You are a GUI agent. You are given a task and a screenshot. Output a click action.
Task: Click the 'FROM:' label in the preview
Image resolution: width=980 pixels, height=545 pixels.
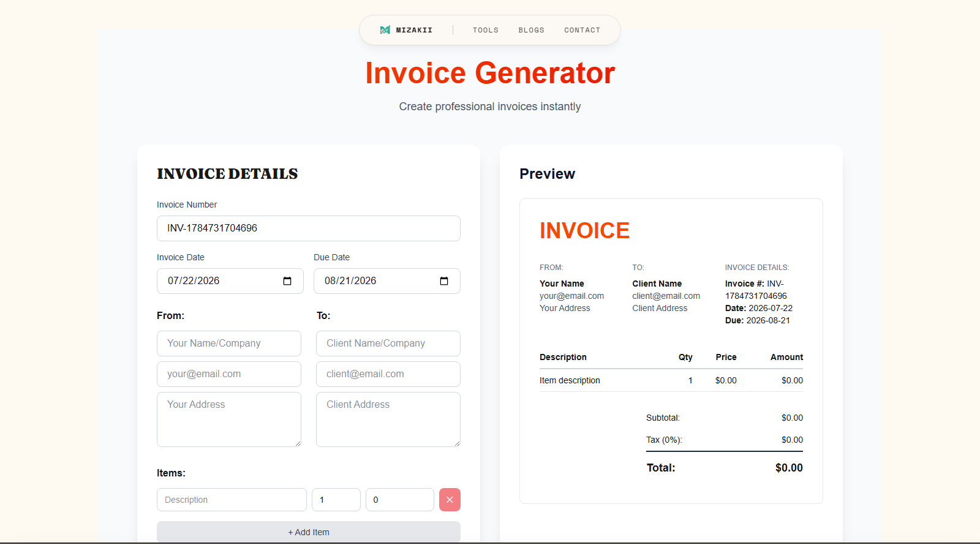(551, 268)
